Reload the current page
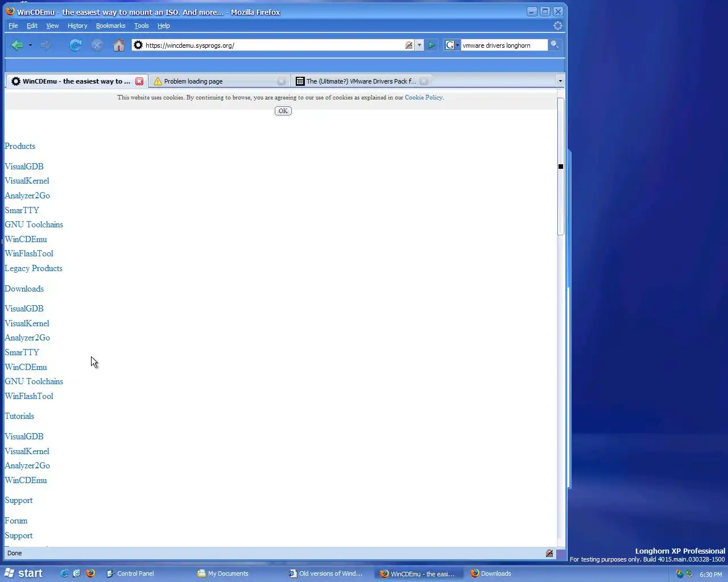Screen dimensions: 728x582 pos(75,45)
